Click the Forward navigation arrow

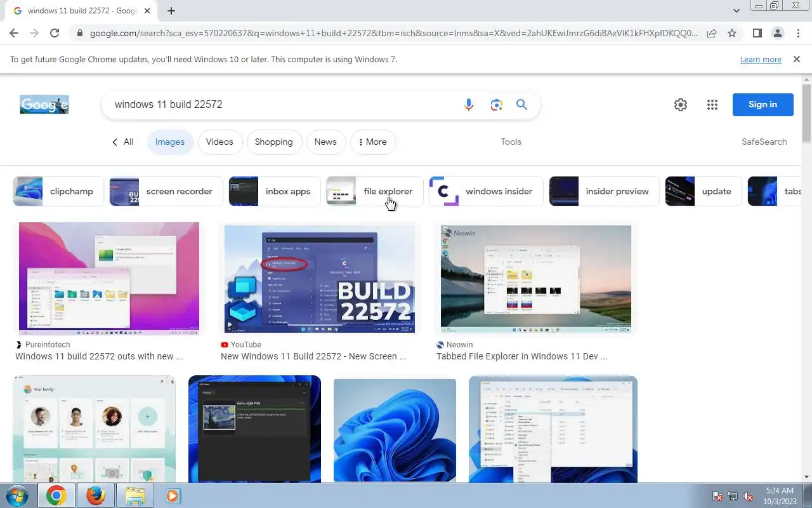pyautogui.click(x=34, y=33)
